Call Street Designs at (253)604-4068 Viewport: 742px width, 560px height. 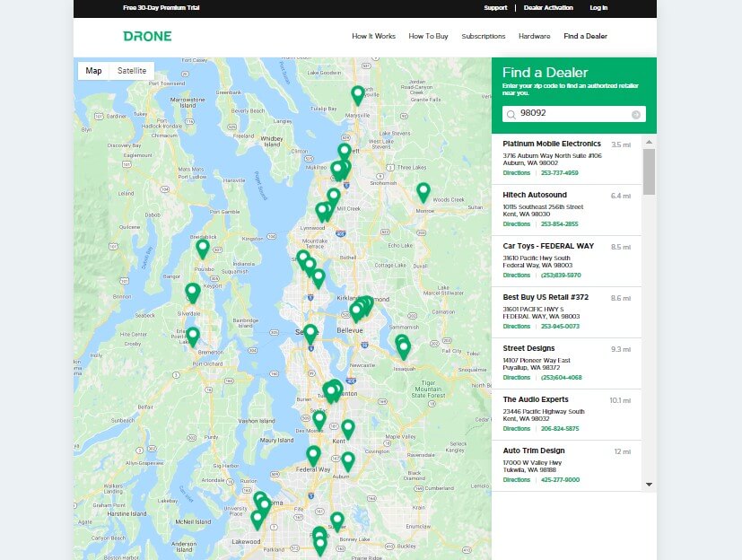(562, 377)
